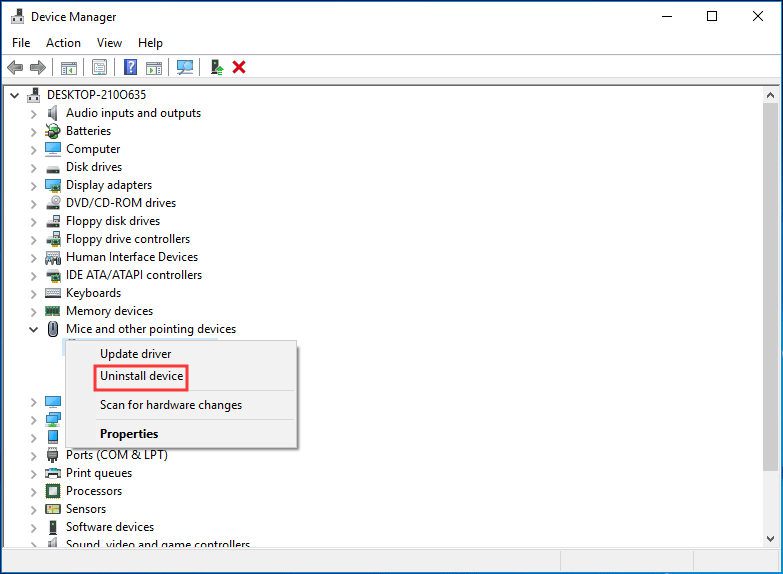This screenshot has height=574, width=783.
Task: Click the red X Uninstall device icon
Action: (239, 67)
